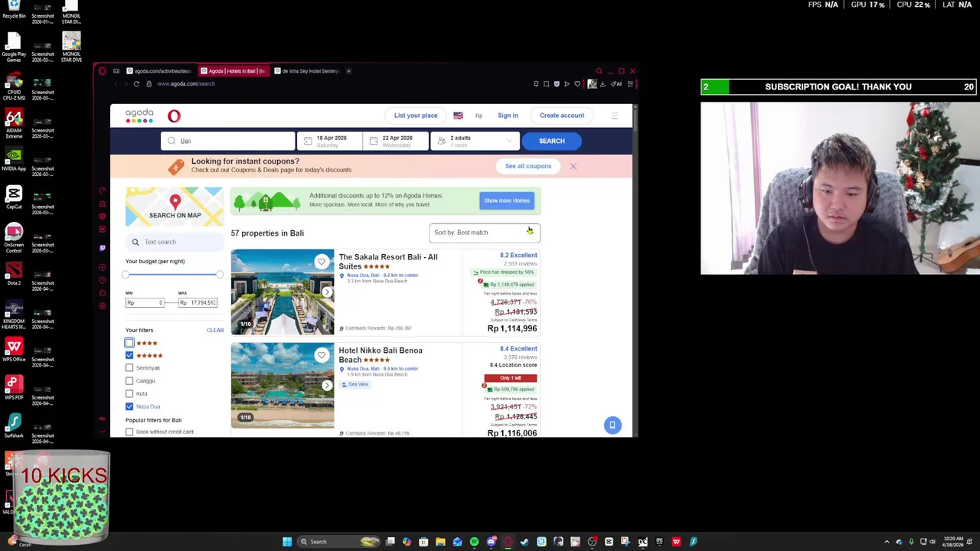Screen dimensions: 980x551
Task: Click the right handle of the budget slider
Action: click(220, 274)
